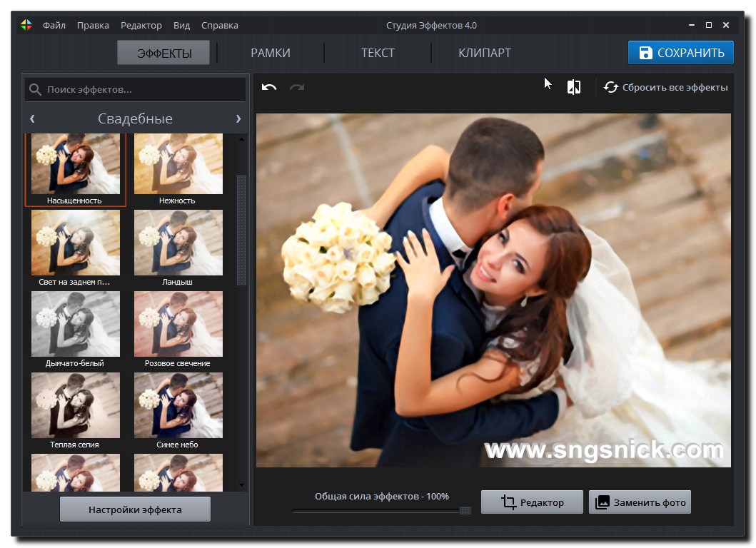Switch to the ЭФФЕКТЫ tab
This screenshot has height=548, width=756.
164,53
